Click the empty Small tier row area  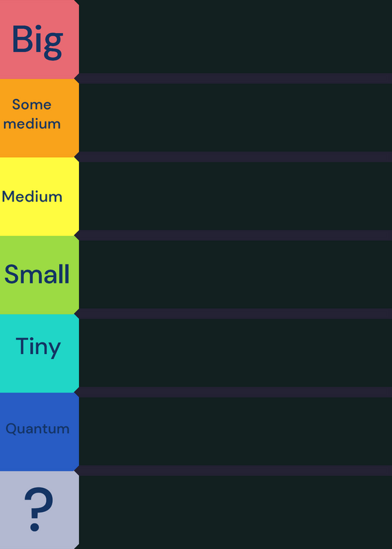[235, 274]
